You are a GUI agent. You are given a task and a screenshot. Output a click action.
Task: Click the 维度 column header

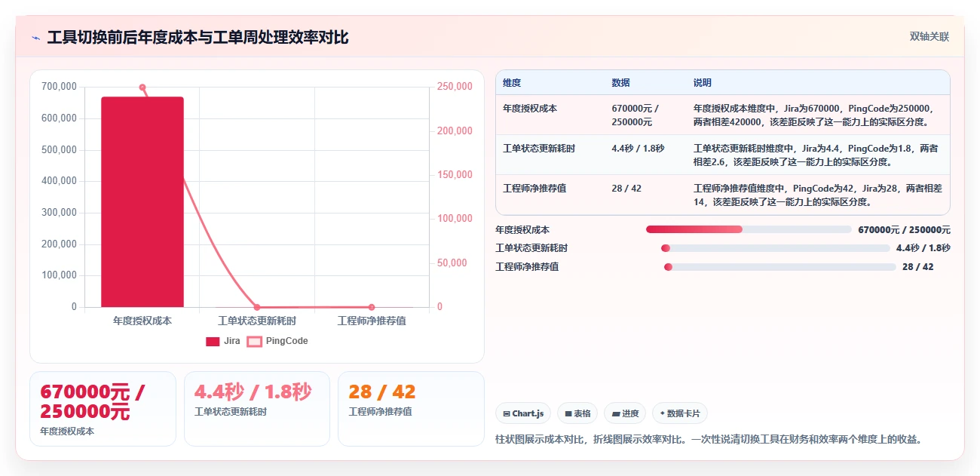[x=512, y=83]
